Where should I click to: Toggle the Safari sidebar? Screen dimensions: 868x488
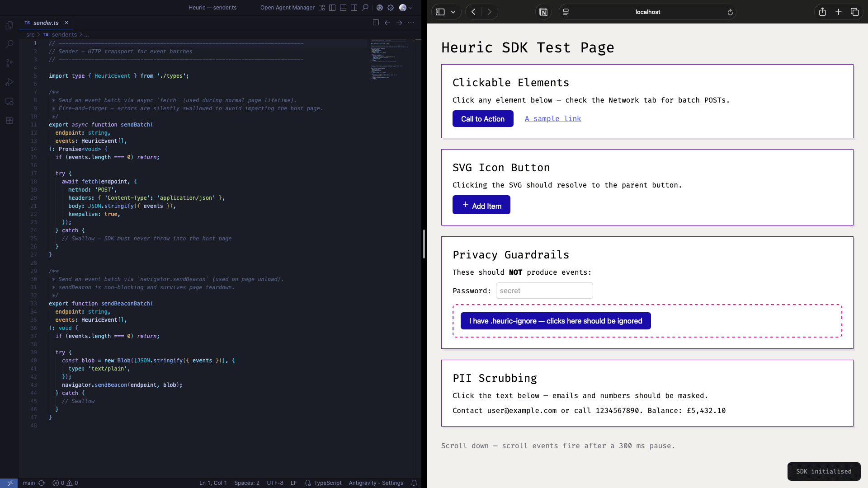440,12
